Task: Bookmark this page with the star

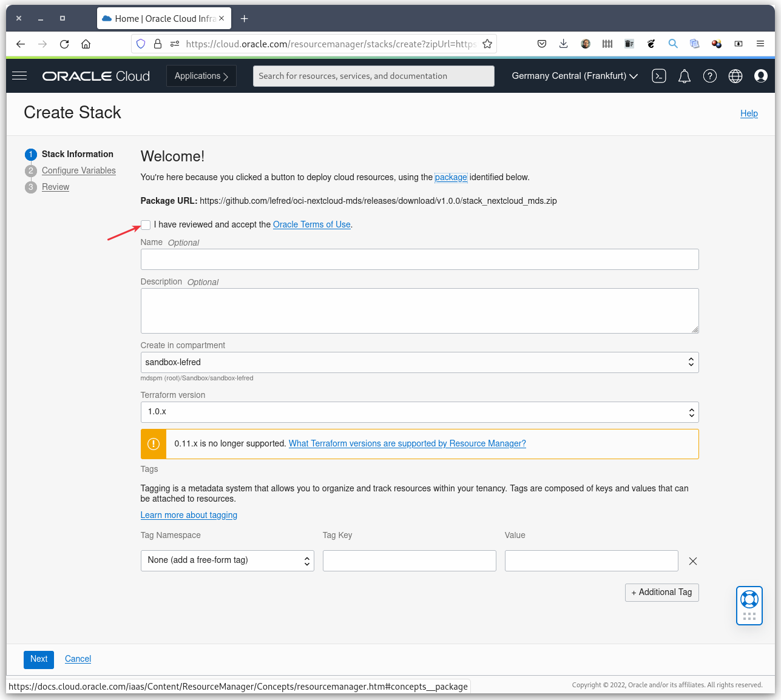Action: (487, 44)
